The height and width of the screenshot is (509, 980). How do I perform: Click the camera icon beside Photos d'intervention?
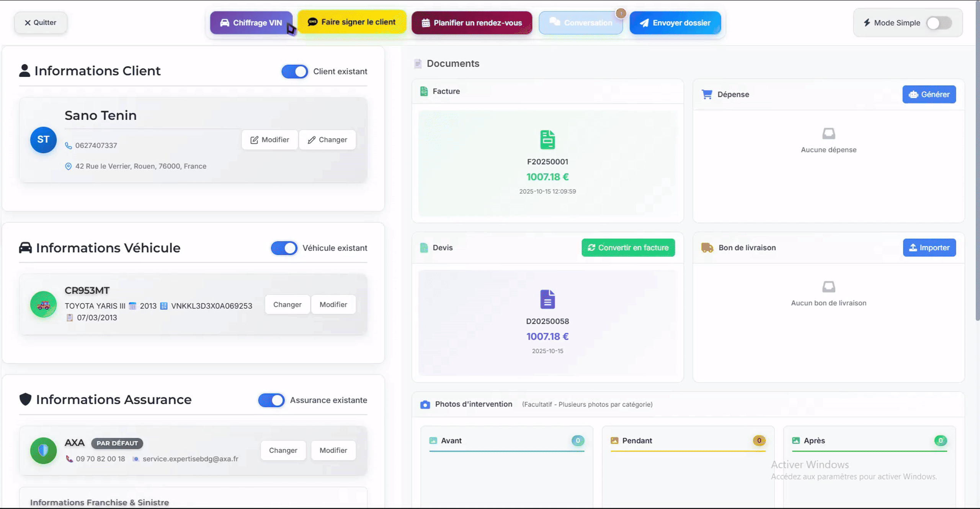[x=425, y=405]
